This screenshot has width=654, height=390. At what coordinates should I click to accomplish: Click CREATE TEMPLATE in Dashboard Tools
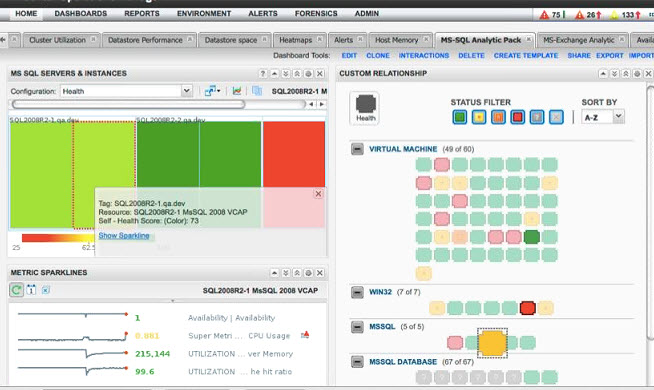coord(526,55)
